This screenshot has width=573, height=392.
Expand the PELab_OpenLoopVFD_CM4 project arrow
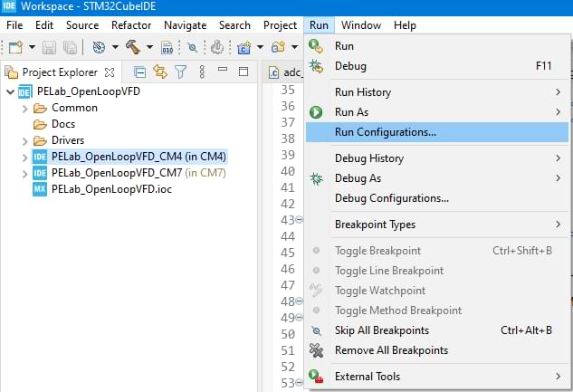24,158
